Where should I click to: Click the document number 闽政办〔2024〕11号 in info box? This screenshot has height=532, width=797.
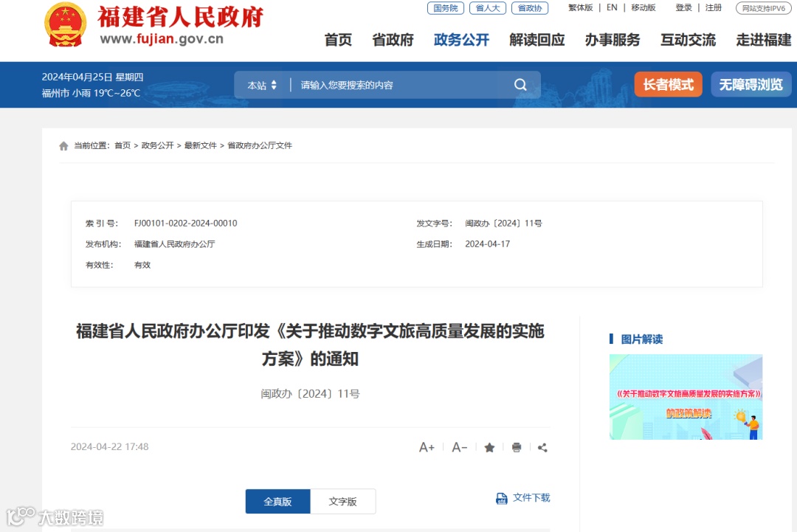pos(503,223)
